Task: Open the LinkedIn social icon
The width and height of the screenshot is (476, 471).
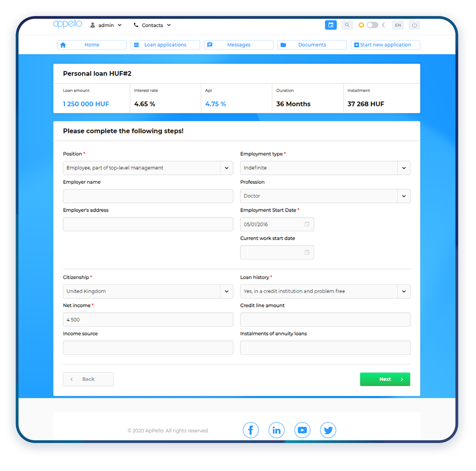Action: (x=276, y=430)
